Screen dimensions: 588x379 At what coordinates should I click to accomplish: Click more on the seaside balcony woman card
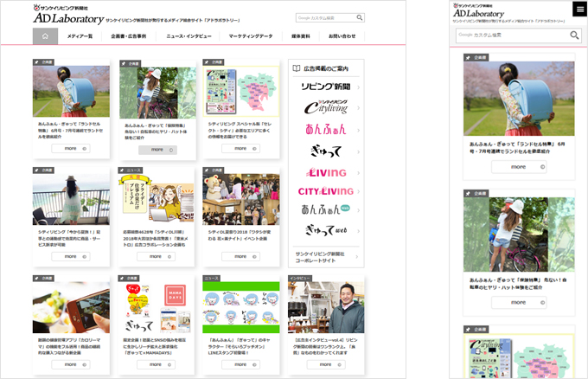pyautogui.click(x=71, y=257)
